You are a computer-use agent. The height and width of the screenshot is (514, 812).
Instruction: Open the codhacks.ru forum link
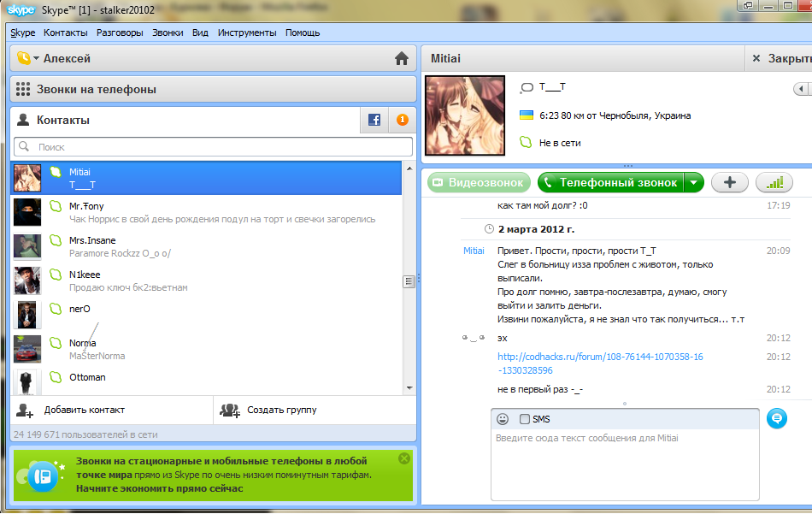pos(600,363)
